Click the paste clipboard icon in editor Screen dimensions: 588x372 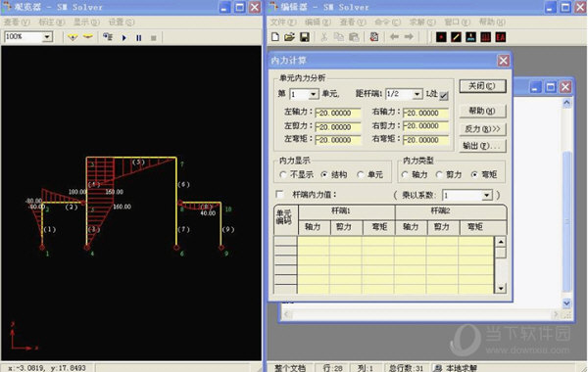click(354, 37)
